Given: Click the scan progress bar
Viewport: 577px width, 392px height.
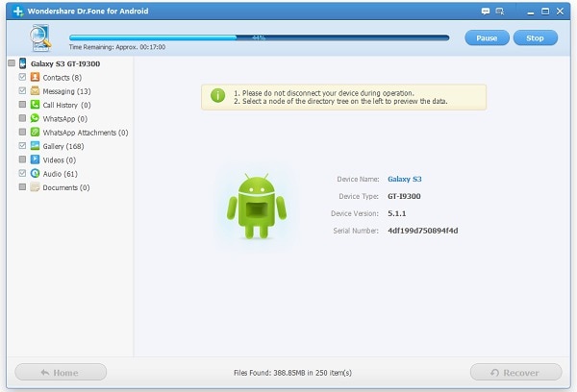Looking at the screenshot, I should [x=259, y=37].
